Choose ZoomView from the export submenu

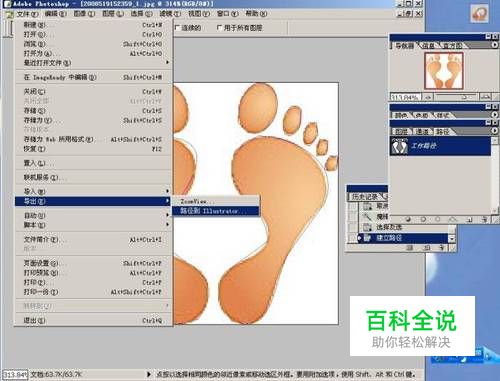click(216, 201)
